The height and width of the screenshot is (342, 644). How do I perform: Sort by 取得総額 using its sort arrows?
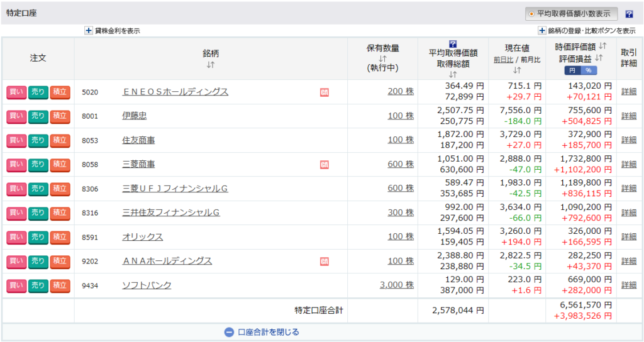[453, 74]
